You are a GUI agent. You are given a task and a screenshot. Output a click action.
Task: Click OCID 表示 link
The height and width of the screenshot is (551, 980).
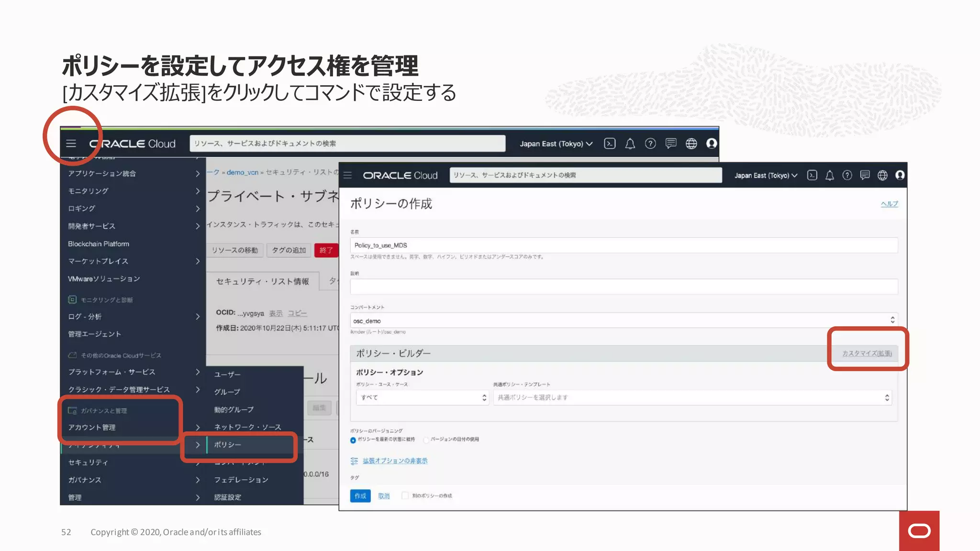(x=276, y=313)
